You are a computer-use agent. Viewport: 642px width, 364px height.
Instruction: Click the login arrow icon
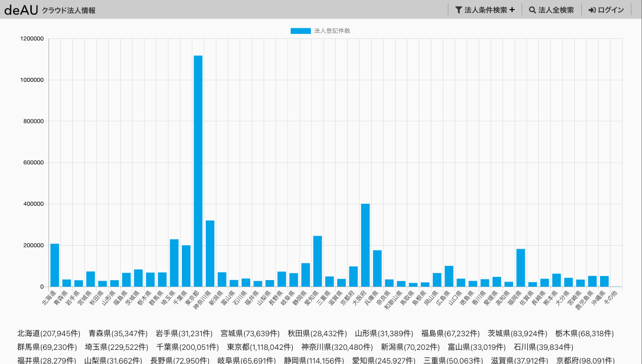(x=592, y=10)
